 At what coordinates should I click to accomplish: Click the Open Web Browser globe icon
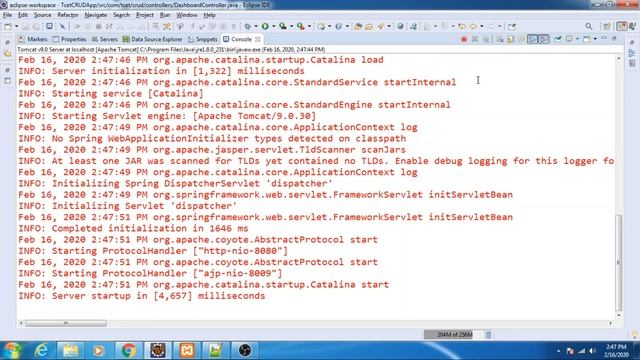(x=400, y=27)
